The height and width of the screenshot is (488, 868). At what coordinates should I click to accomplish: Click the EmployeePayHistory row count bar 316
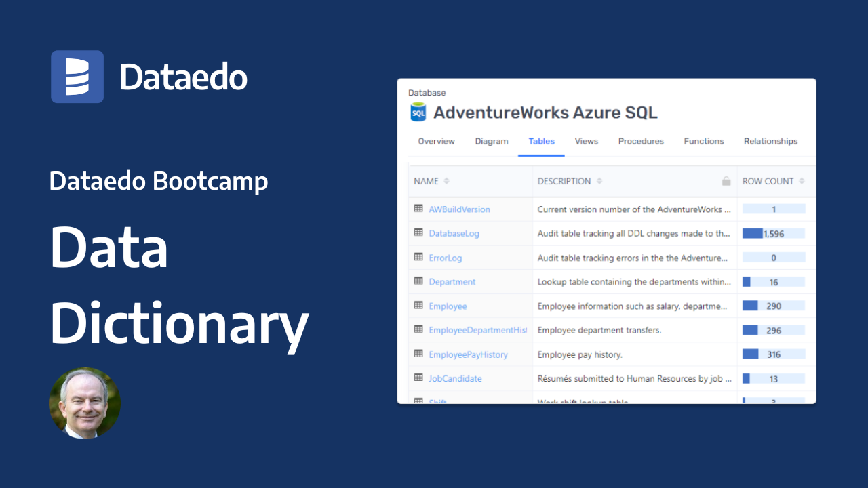coord(774,354)
